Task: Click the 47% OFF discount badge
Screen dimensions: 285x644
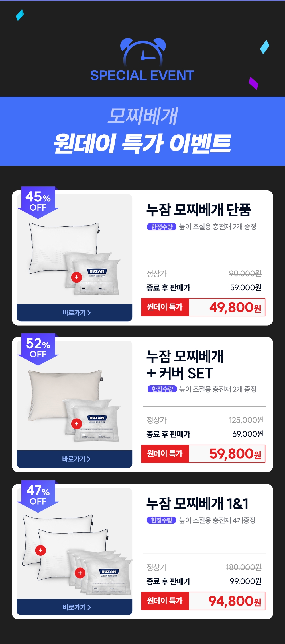Action: pos(38,496)
